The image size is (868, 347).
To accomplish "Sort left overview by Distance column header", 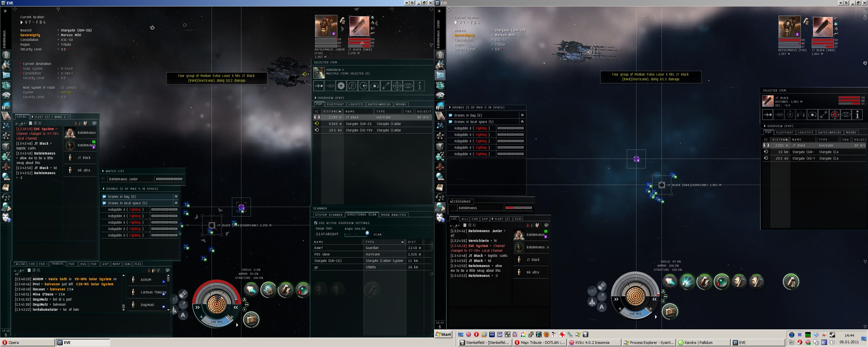I will tap(332, 111).
